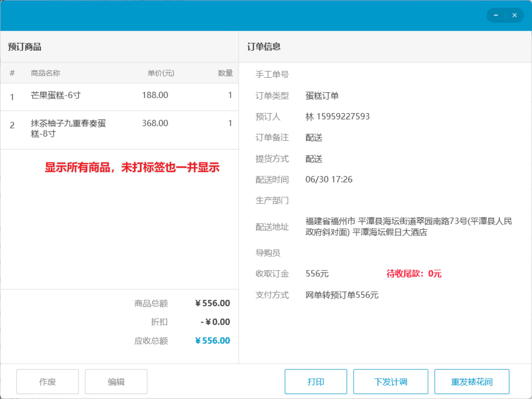
Task: Click the 商品名称 column header
Action: coord(45,73)
